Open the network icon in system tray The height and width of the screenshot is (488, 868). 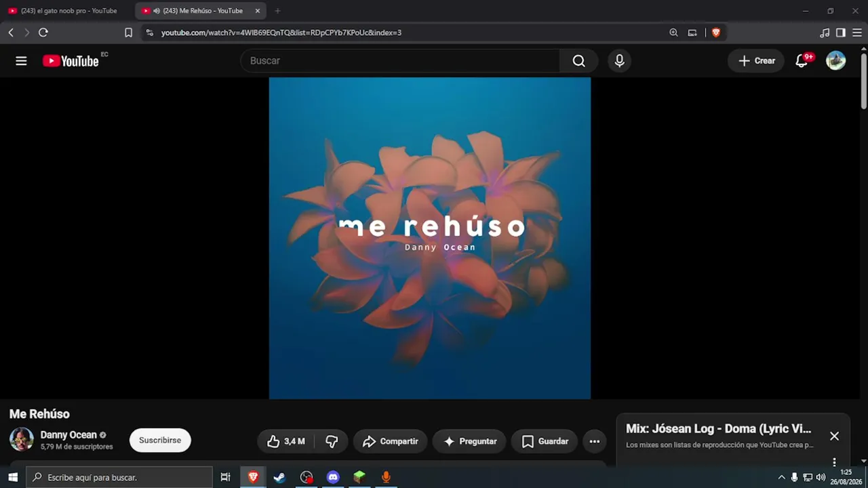(x=808, y=477)
